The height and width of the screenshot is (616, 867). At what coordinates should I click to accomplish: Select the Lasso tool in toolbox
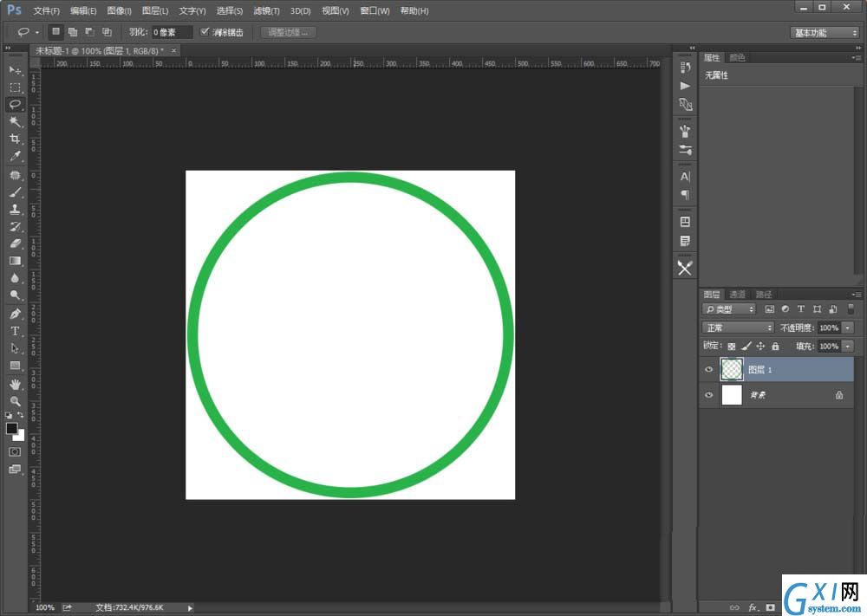pos(15,105)
